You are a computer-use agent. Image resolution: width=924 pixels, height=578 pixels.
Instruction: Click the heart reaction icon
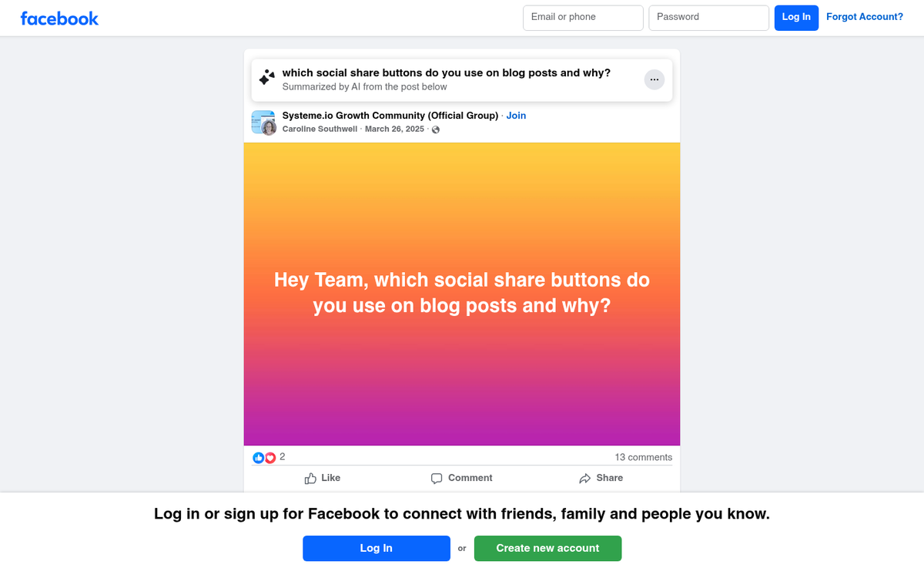point(269,457)
